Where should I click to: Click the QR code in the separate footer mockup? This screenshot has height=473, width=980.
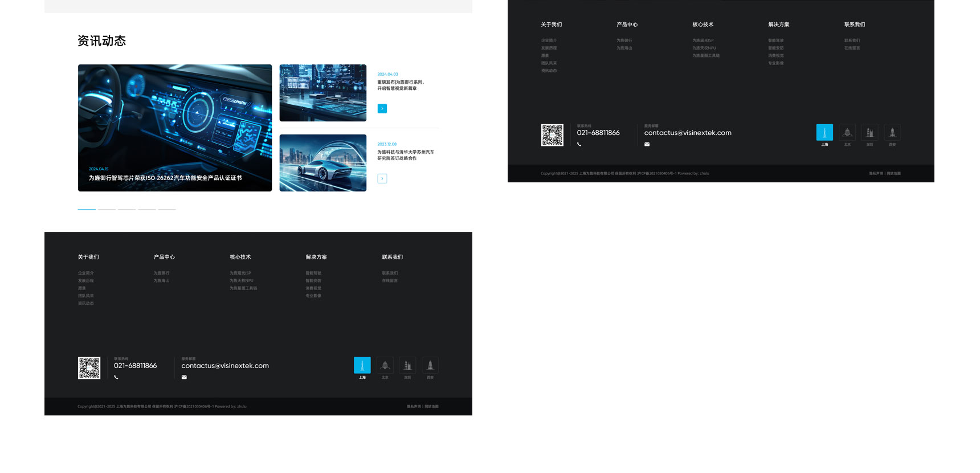tap(552, 135)
